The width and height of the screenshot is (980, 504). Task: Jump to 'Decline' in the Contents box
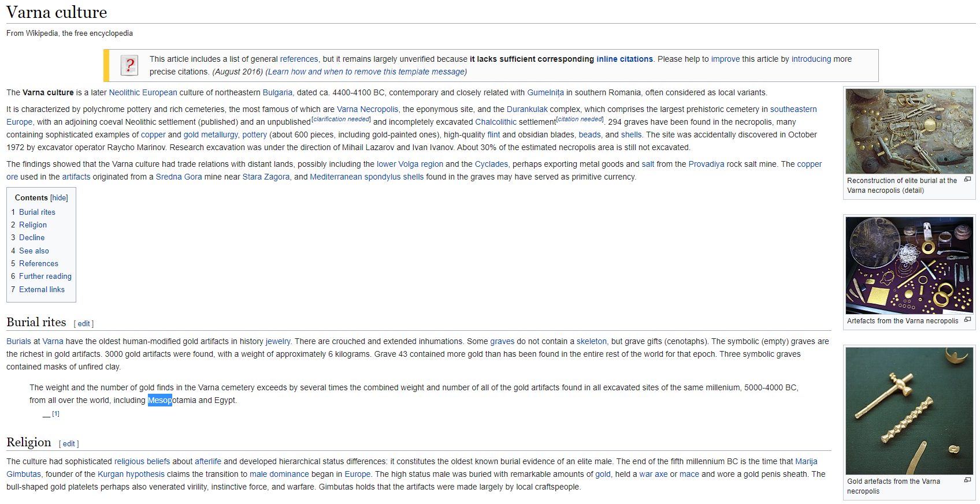tap(32, 237)
